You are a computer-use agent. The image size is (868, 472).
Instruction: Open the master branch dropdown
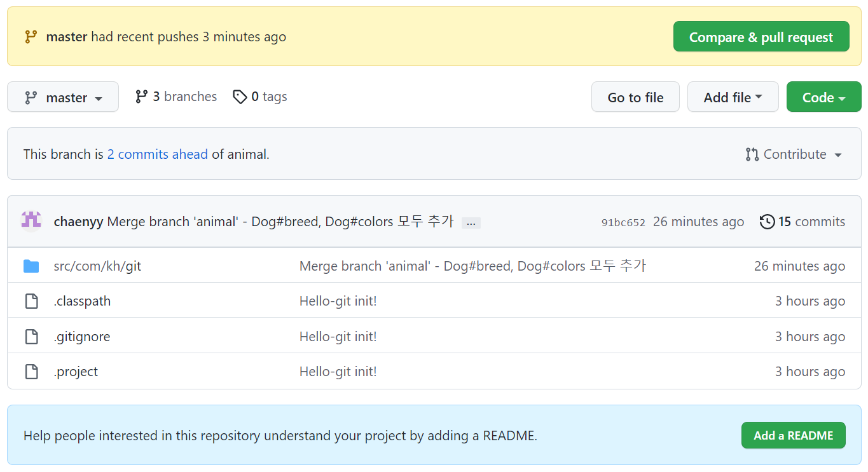[x=63, y=97]
